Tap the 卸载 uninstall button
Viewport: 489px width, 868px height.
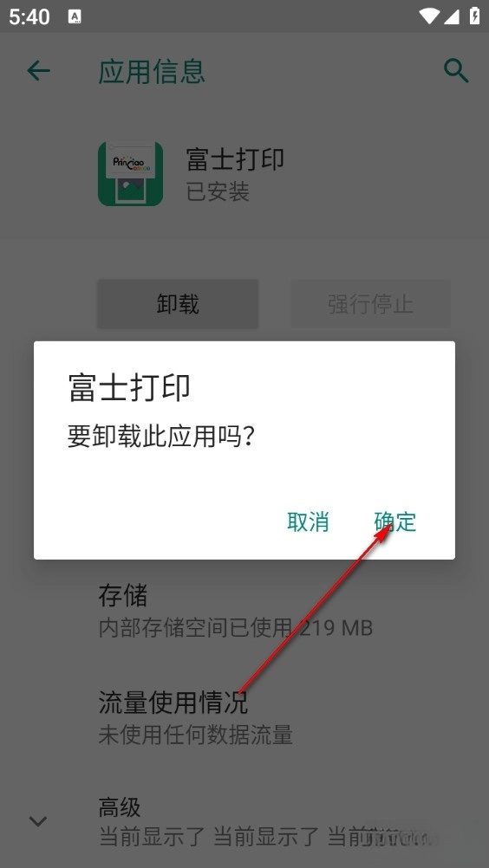pyautogui.click(x=178, y=304)
